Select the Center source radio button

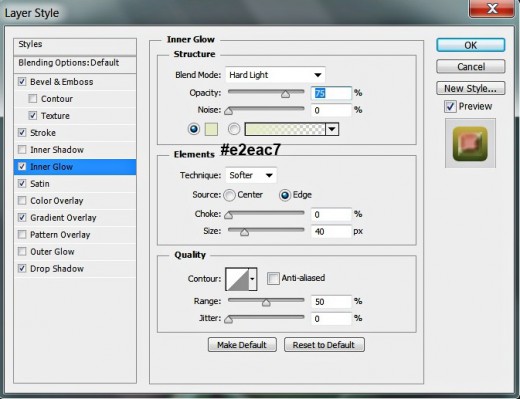pos(229,195)
